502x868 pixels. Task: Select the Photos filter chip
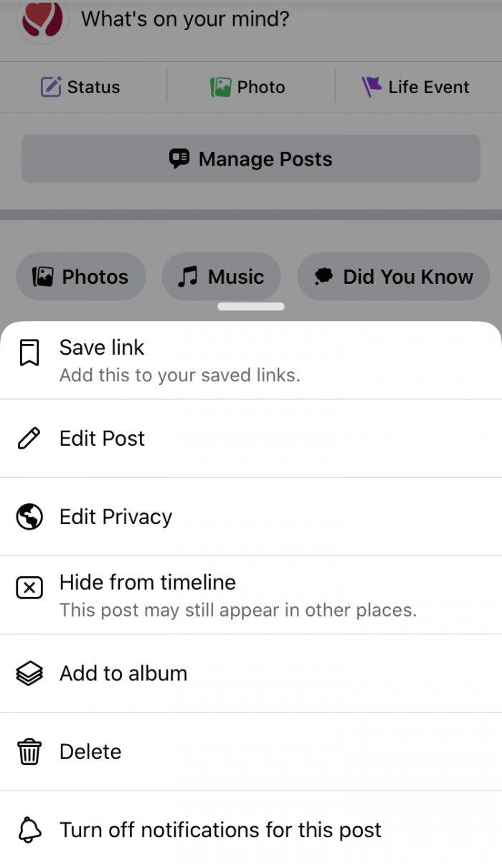[x=80, y=276]
